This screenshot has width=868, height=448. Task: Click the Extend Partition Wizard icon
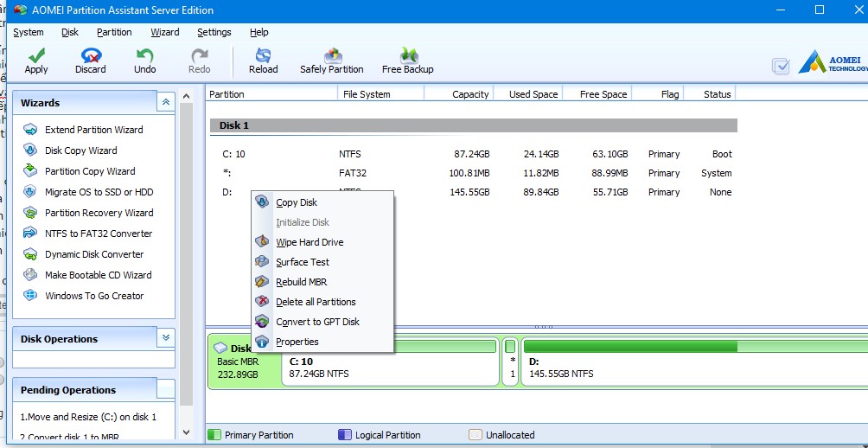tap(30, 130)
